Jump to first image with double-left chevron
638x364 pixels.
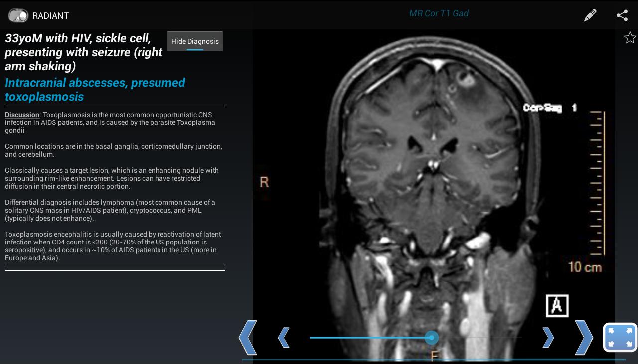pyautogui.click(x=248, y=337)
